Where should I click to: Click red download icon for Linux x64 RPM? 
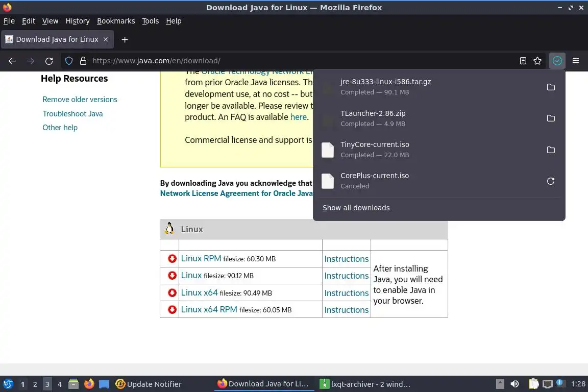click(x=172, y=309)
